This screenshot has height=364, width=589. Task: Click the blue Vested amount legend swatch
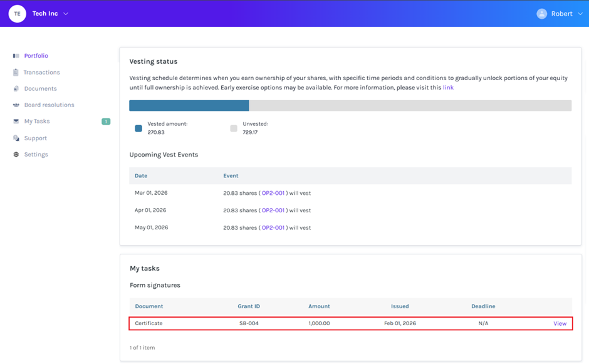coord(138,128)
